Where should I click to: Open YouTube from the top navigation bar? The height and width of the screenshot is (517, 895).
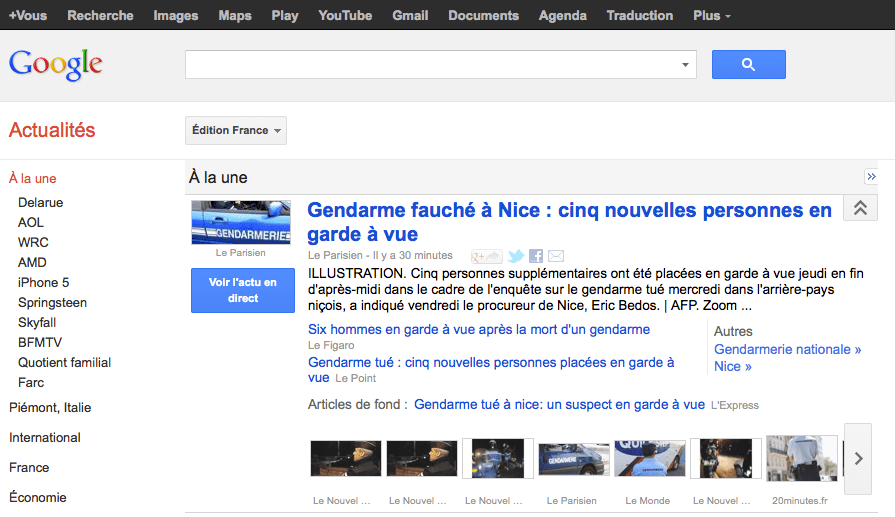pos(345,15)
